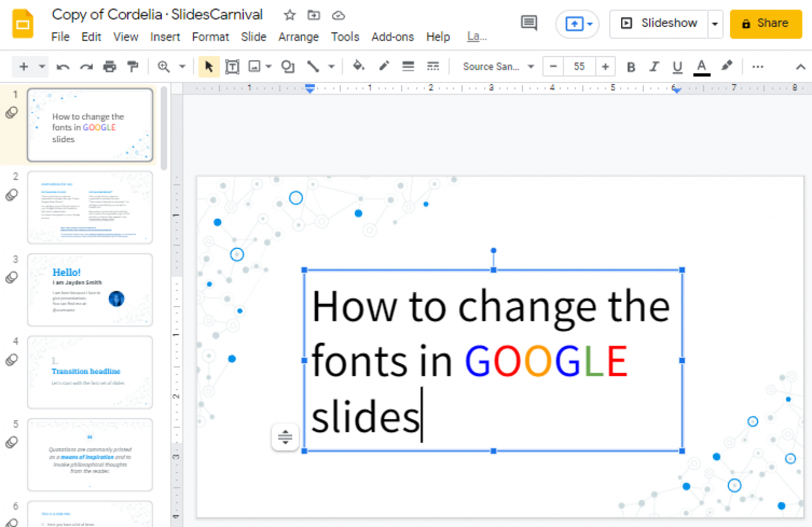Select Transition headline slide 4 thumbnail
812x527 pixels.
[90, 372]
